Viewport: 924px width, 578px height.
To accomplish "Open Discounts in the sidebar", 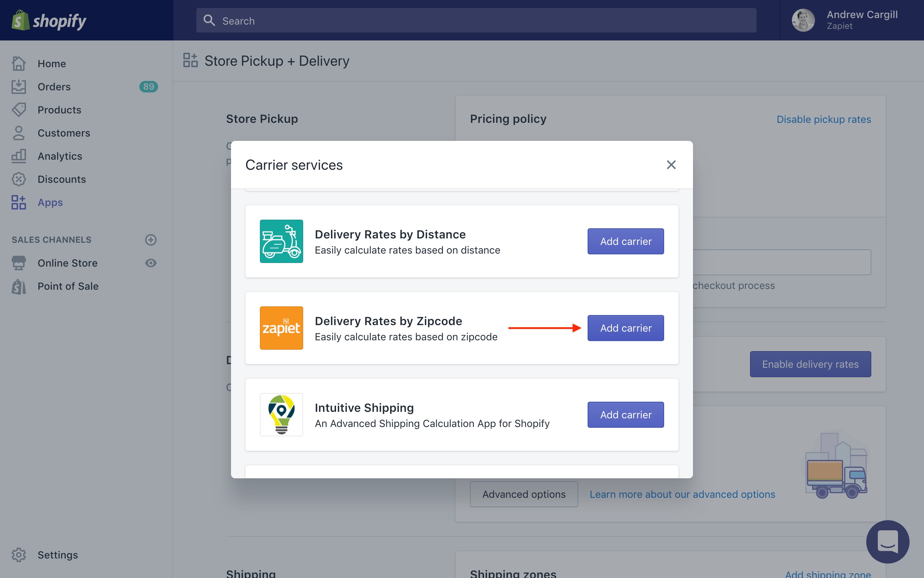I will click(61, 179).
